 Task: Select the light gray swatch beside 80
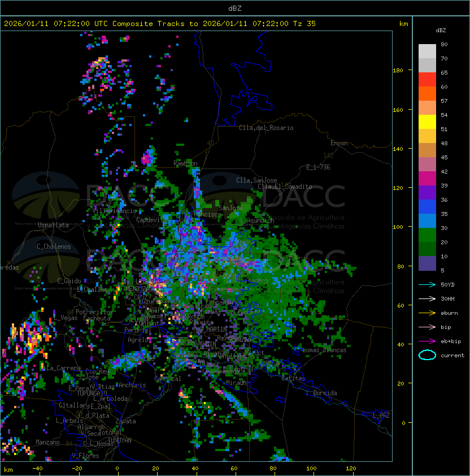pyautogui.click(x=427, y=51)
